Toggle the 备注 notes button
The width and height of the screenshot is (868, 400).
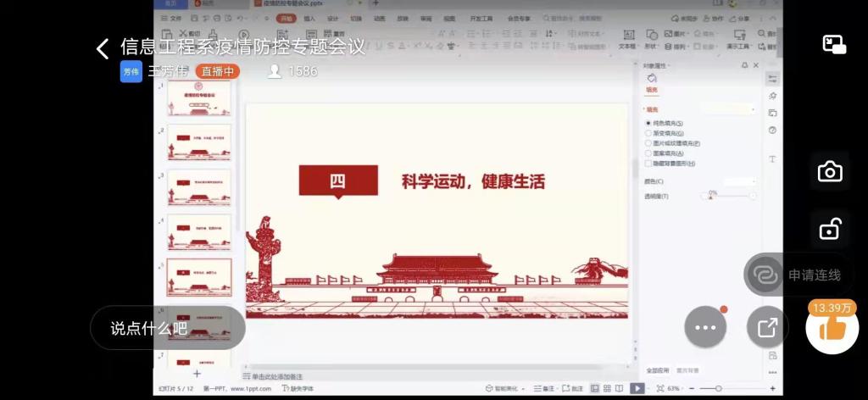(x=546, y=388)
